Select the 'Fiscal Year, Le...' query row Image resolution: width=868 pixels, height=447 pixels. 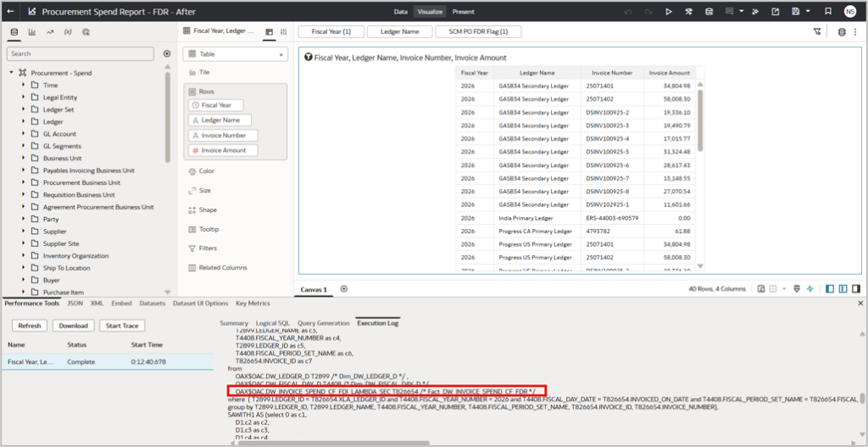coord(107,361)
